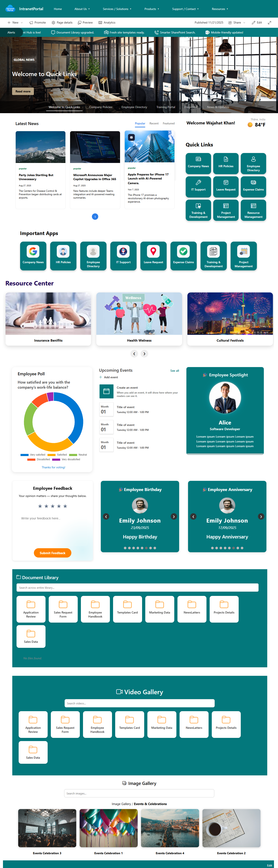Open Leave Request quick link tile
The image size is (278, 868).
226,187
